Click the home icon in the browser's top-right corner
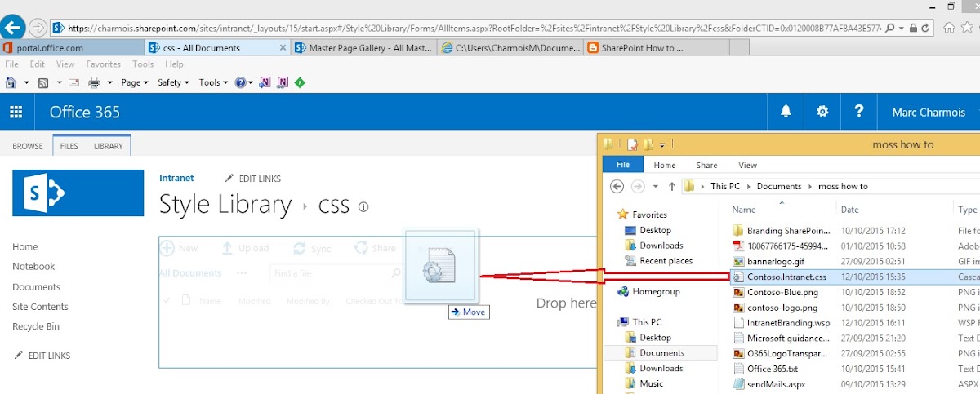980x394 pixels. pos(949,27)
